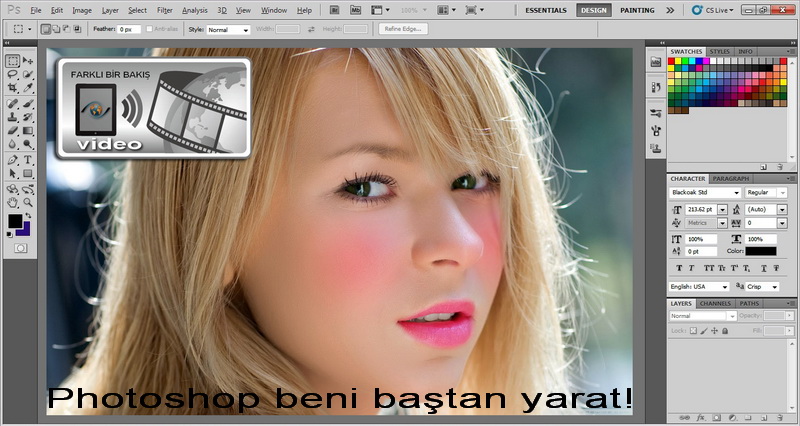Select the Eyedropper tool
The height and width of the screenshot is (426, 800).
pyautogui.click(x=28, y=88)
